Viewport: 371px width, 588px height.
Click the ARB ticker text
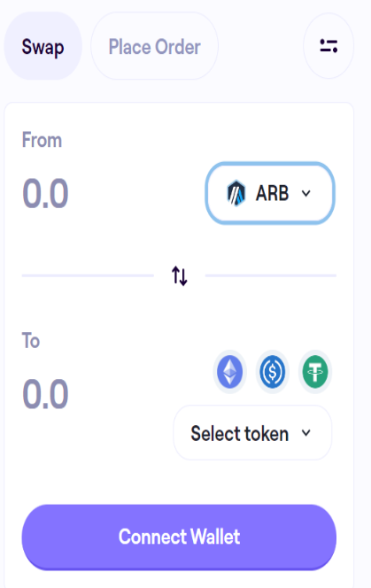coord(273,194)
